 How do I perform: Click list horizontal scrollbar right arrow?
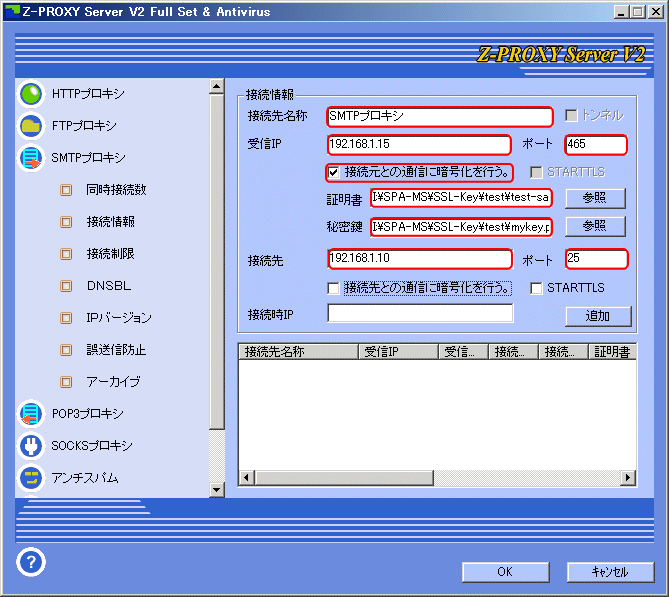click(x=628, y=477)
